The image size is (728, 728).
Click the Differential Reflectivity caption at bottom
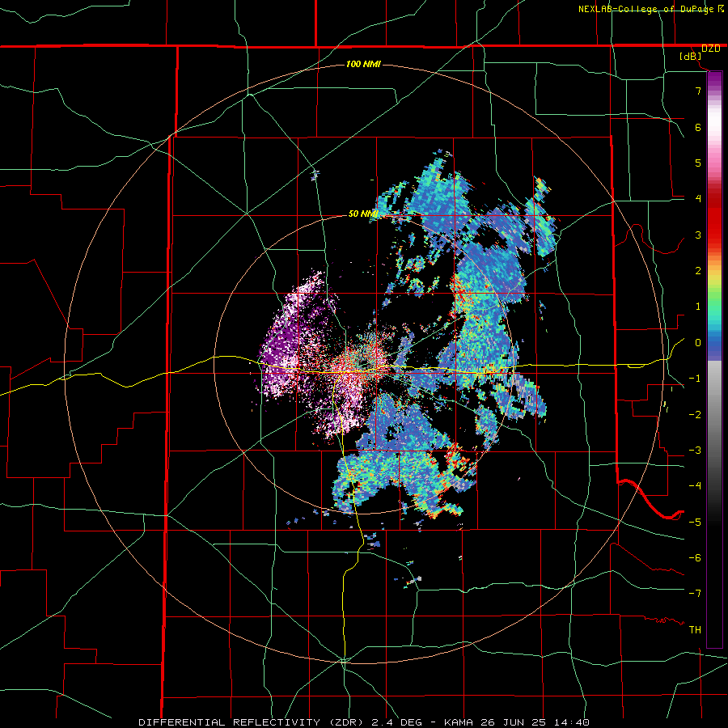(363, 722)
